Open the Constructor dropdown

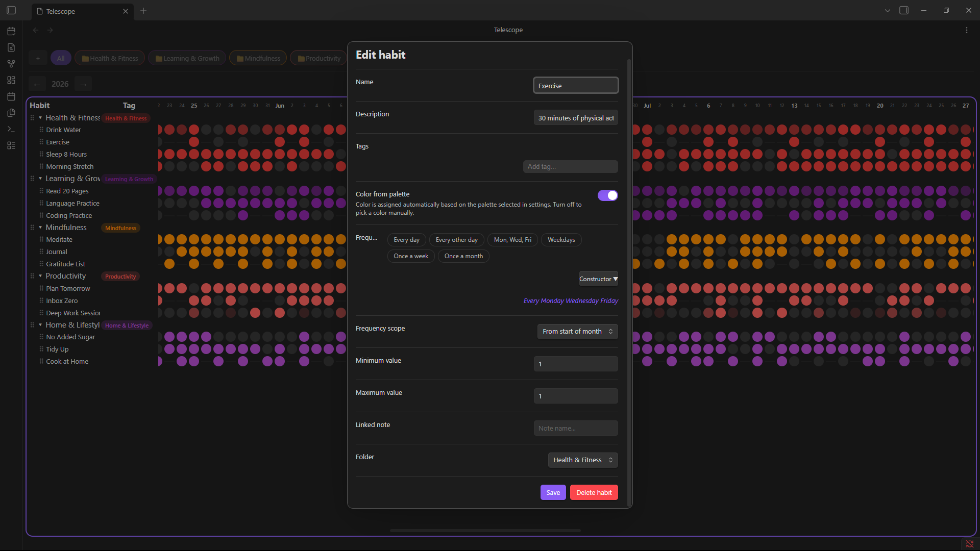point(598,279)
